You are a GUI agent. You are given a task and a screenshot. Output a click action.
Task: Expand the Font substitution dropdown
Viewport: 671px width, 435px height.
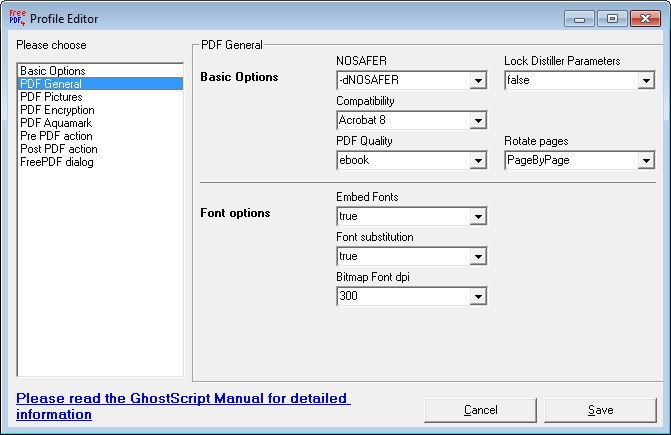(478, 257)
